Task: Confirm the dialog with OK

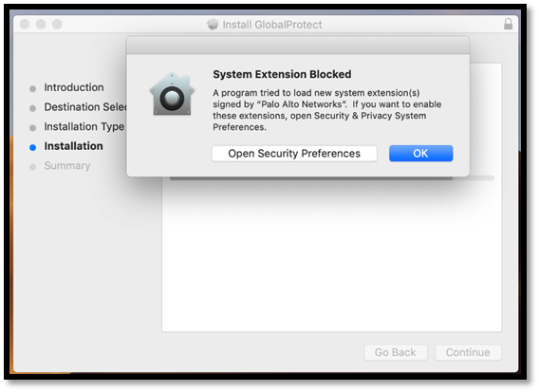Action: pyautogui.click(x=420, y=154)
